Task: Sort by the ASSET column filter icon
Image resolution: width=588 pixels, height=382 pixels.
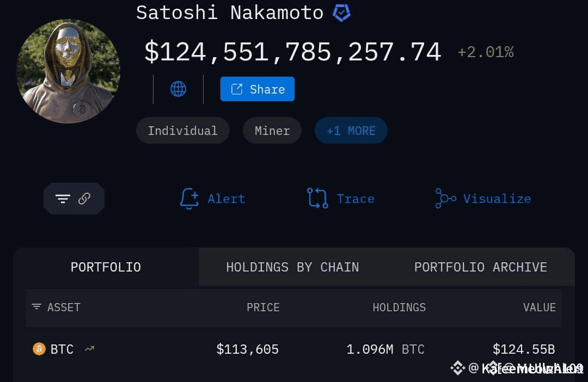Action: point(36,307)
